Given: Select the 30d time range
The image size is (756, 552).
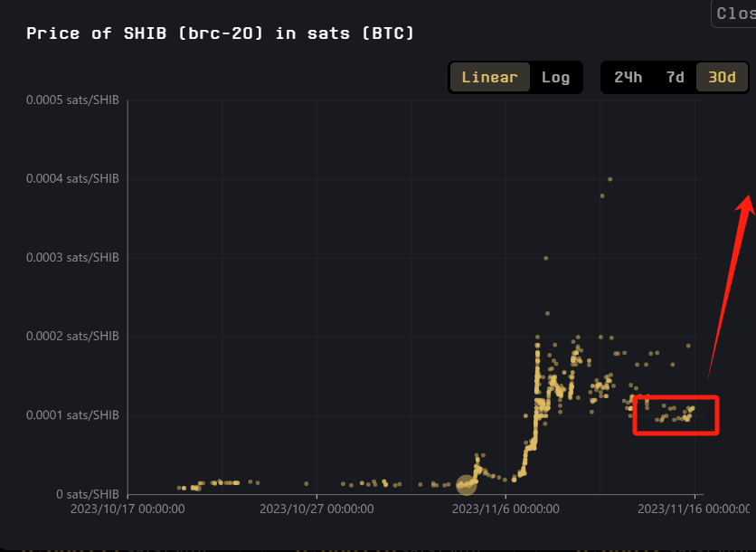Looking at the screenshot, I should [722, 77].
